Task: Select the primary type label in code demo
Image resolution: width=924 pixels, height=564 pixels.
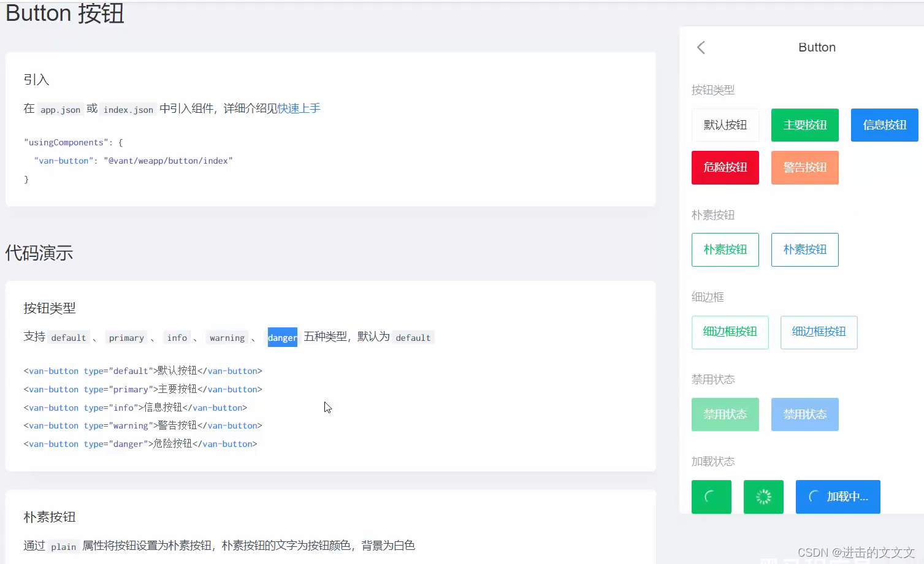Action: coord(126,337)
